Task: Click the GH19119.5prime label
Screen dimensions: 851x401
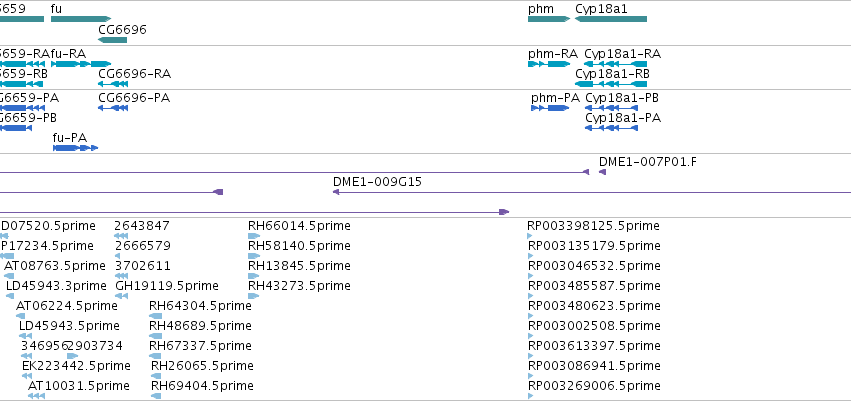Action: [167, 285]
